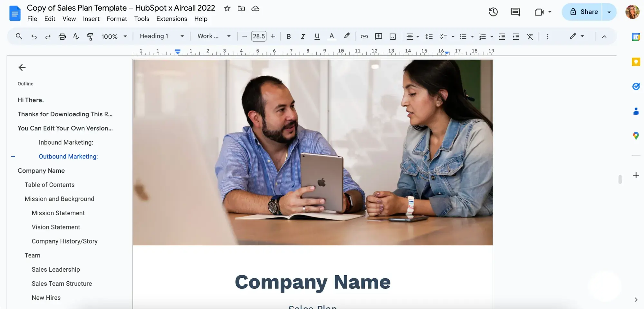644x309 pixels.
Task: Insert a link
Action: coord(364,36)
